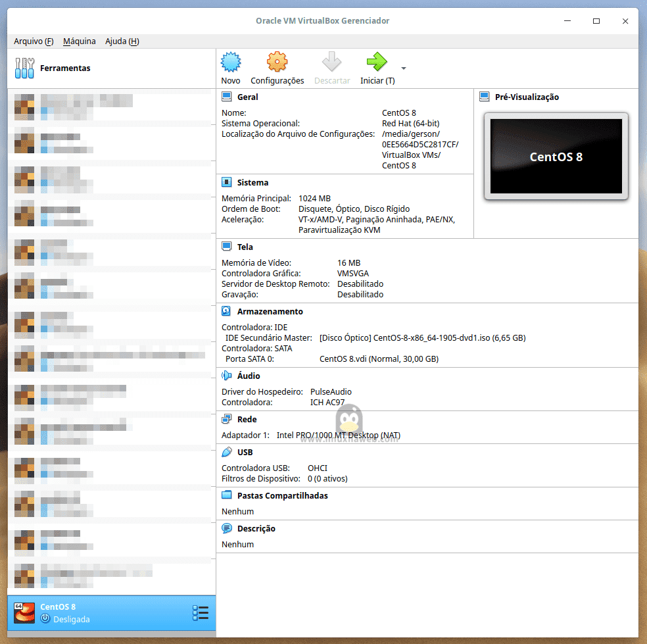This screenshot has width=647, height=644.
Task: Click Nenhum under Pastas Compartilhadas
Action: 237,512
